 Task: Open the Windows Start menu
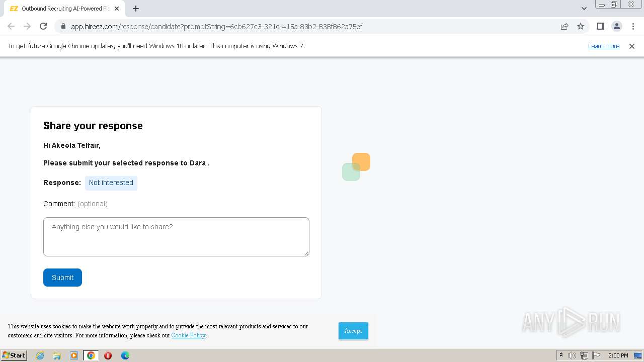click(x=14, y=355)
